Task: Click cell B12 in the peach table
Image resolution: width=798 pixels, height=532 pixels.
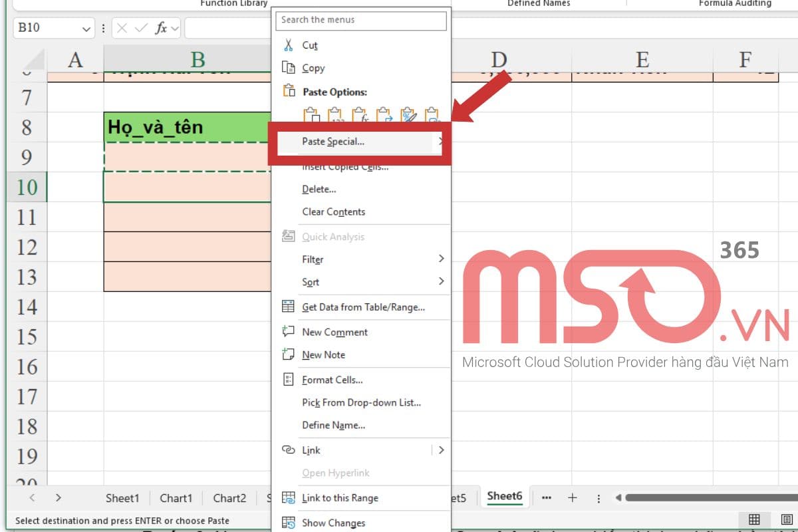Action: point(188,247)
